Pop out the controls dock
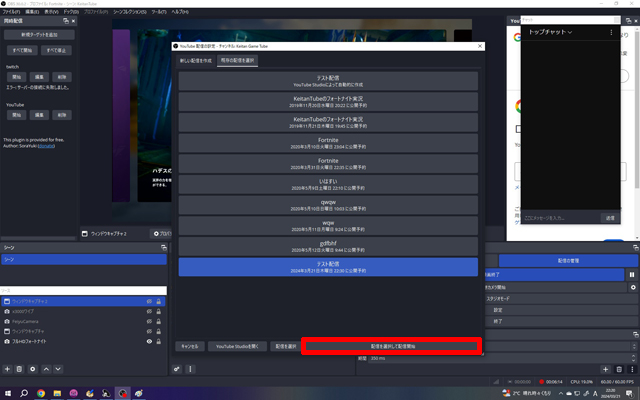This screenshot has height=400, width=640. [x=636, y=248]
